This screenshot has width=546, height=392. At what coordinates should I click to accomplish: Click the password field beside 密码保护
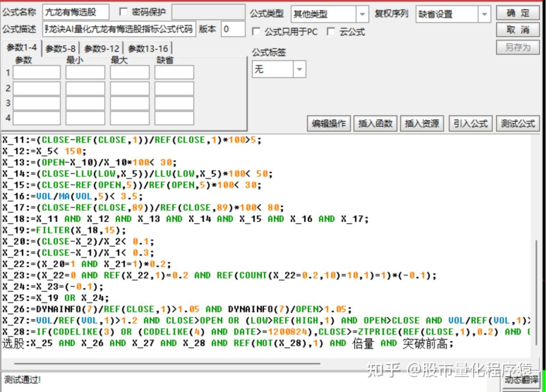click(208, 12)
